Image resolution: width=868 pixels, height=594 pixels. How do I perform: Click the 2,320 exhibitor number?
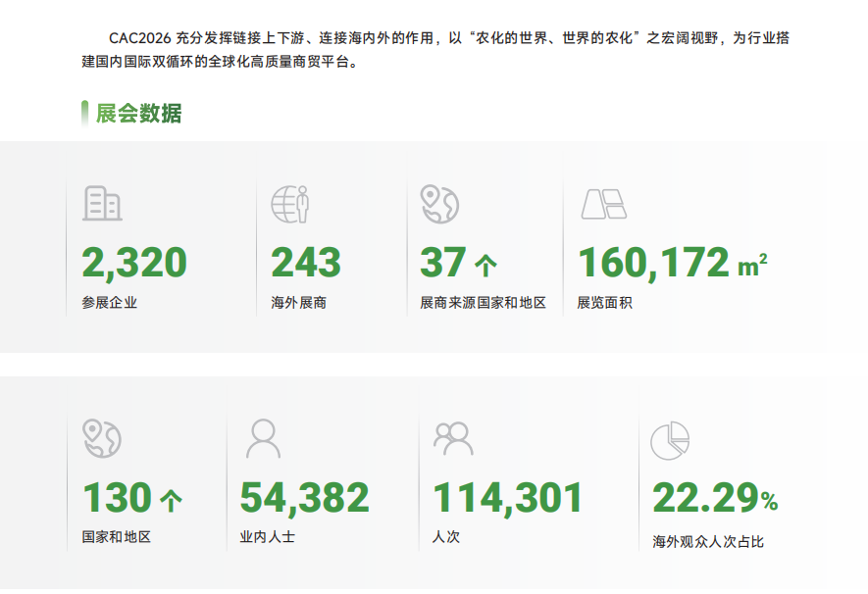(134, 263)
